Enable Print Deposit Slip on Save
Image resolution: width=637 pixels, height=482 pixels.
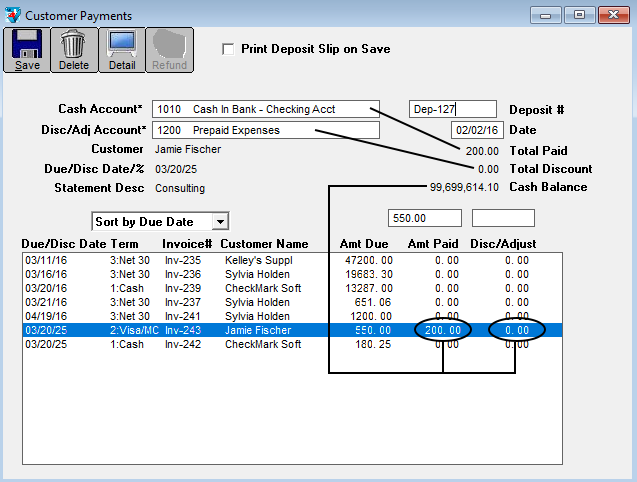(x=228, y=49)
